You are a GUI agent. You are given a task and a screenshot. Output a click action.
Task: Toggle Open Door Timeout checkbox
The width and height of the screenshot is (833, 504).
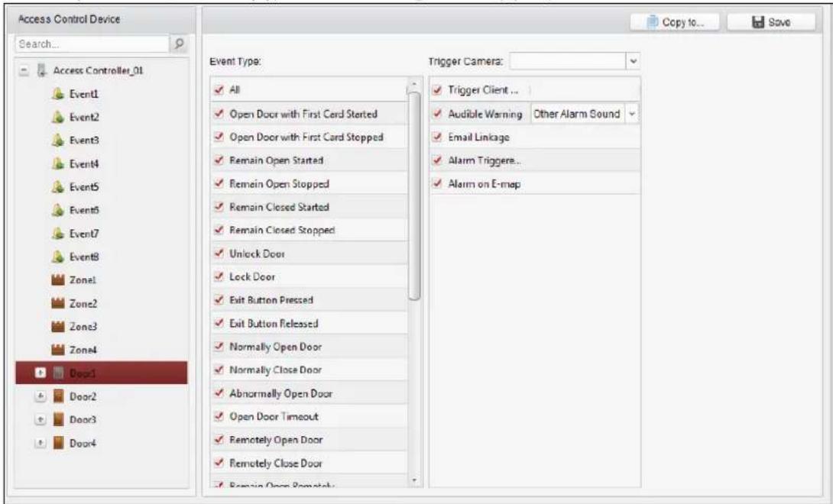[x=219, y=416]
